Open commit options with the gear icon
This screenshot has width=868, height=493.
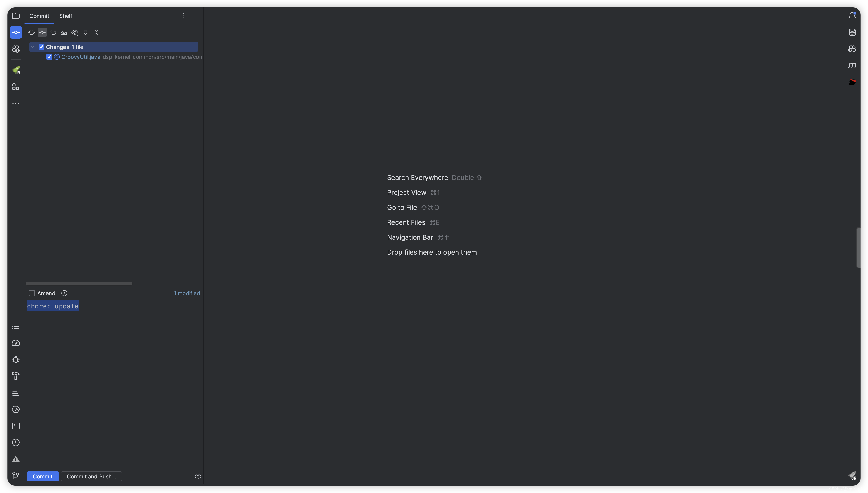[x=198, y=476]
